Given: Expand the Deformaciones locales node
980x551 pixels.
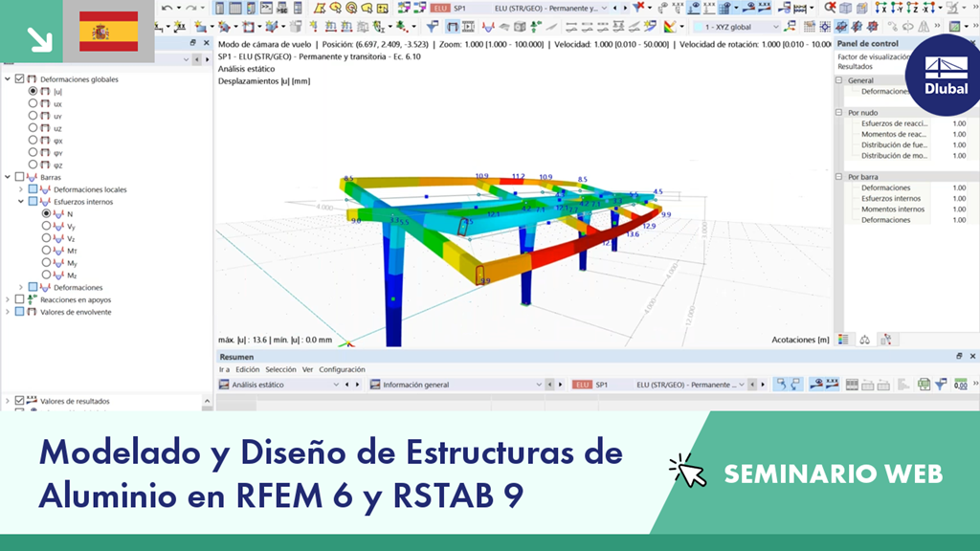Looking at the screenshot, I should [x=21, y=189].
